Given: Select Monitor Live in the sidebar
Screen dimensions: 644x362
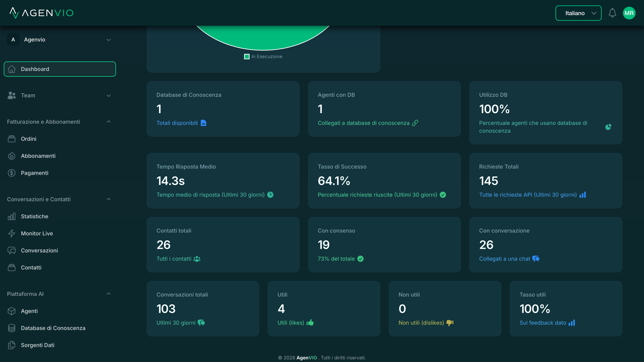Looking at the screenshot, I should click(37, 233).
